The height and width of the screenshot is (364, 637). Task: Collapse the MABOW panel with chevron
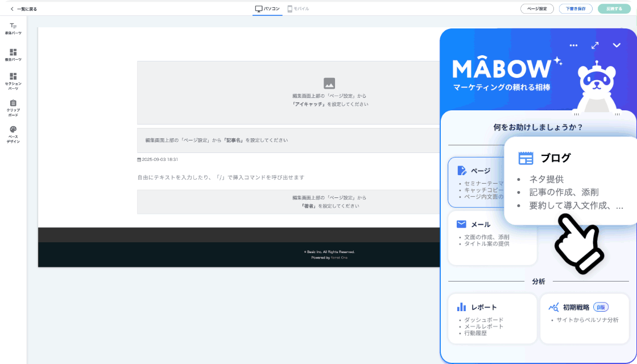(617, 45)
